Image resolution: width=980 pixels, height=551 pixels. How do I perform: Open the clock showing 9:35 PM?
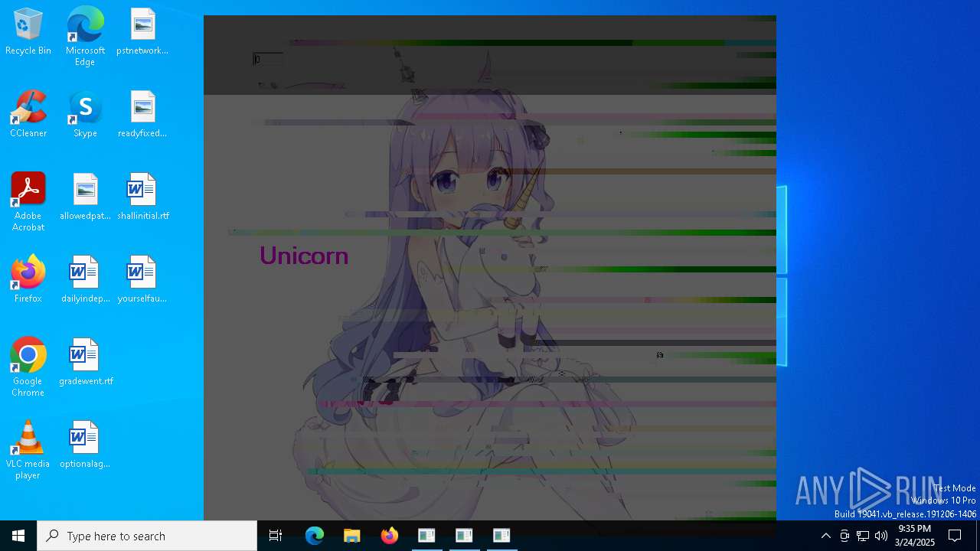click(x=915, y=536)
